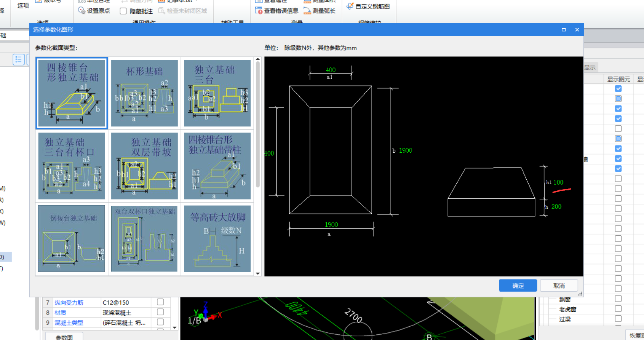Edit the h1 value 100
The image size is (644, 340).
(x=558, y=182)
